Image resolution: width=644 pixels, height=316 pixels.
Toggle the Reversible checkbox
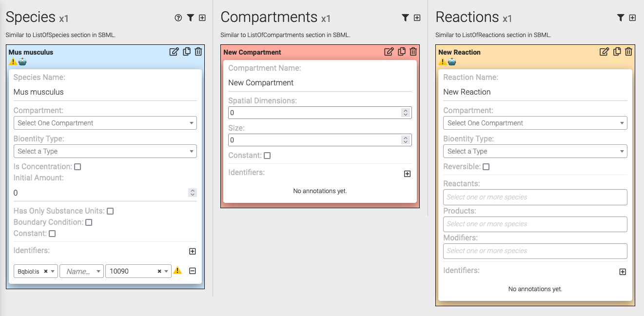click(486, 167)
